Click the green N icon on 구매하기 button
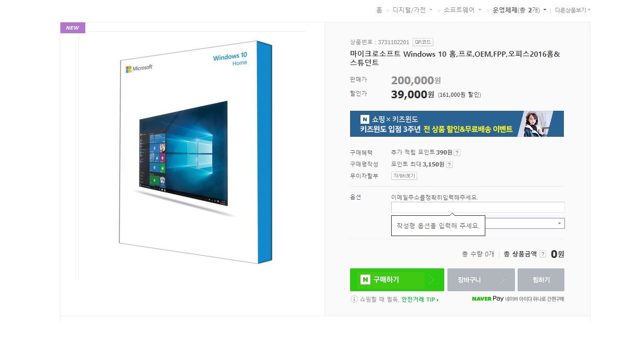This screenshot has width=644, height=337. 366,280
